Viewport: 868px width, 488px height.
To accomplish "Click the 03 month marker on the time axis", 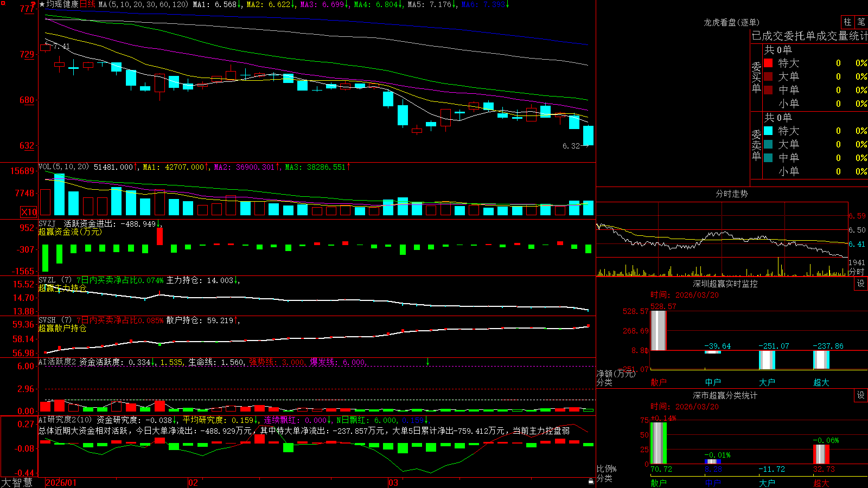I will pyautogui.click(x=393, y=483).
